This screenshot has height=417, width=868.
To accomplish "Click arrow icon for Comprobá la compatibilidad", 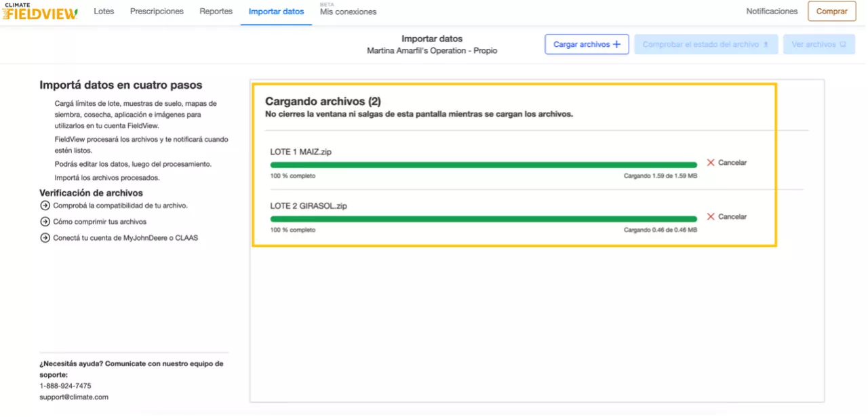I will coord(45,205).
